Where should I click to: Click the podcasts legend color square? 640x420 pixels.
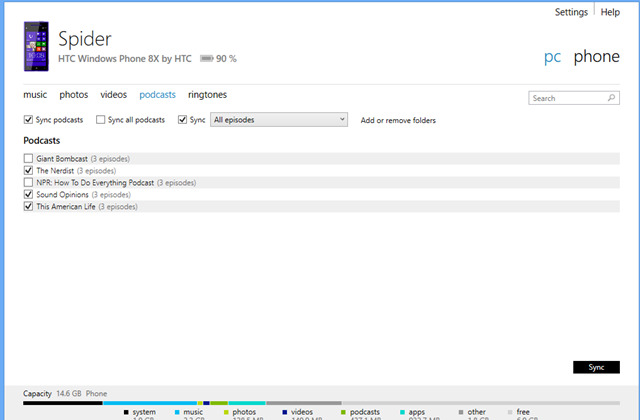(x=343, y=412)
